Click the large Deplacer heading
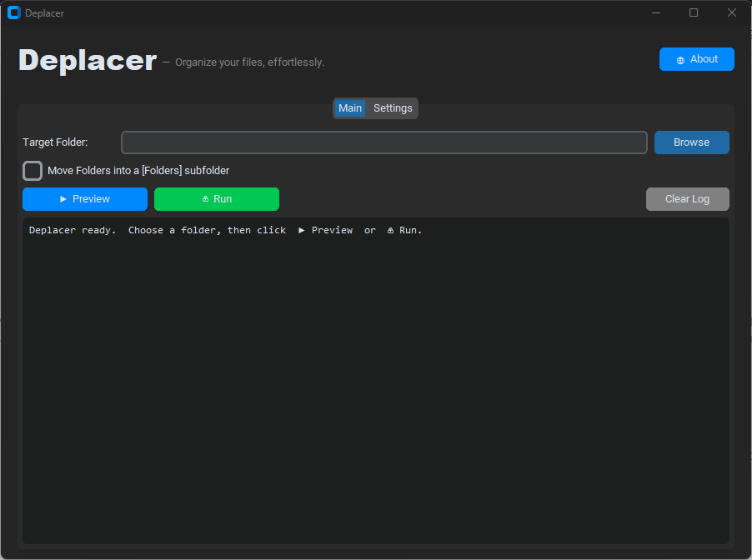The image size is (752, 560). tap(88, 60)
